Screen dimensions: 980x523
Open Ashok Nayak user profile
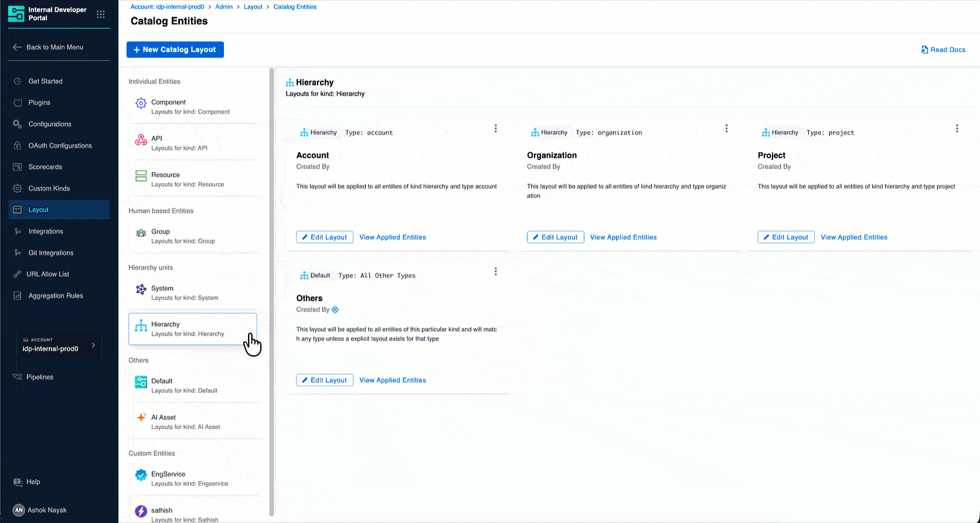[40, 510]
